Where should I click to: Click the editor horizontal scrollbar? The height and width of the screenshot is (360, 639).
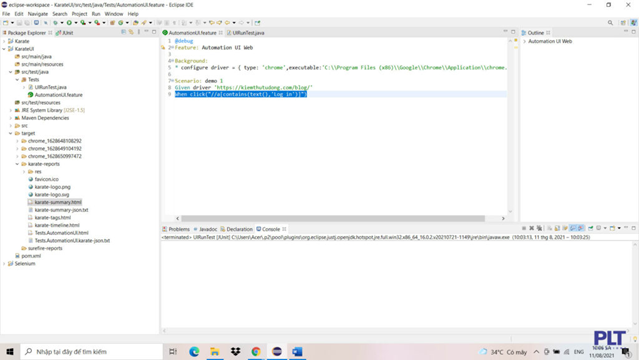click(x=333, y=219)
